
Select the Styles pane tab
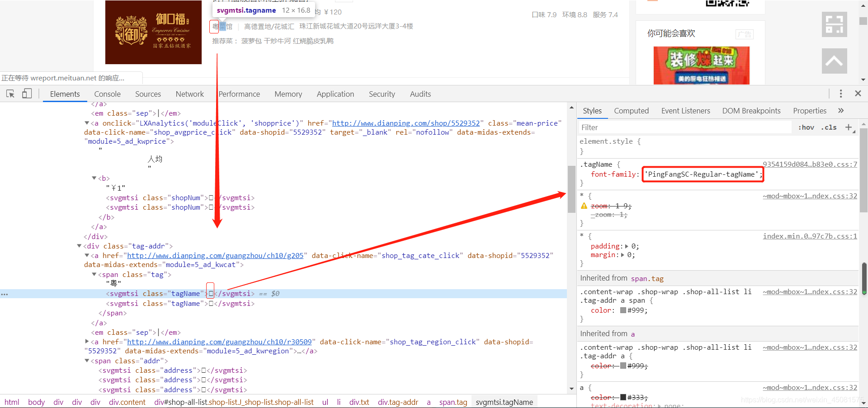[592, 111]
